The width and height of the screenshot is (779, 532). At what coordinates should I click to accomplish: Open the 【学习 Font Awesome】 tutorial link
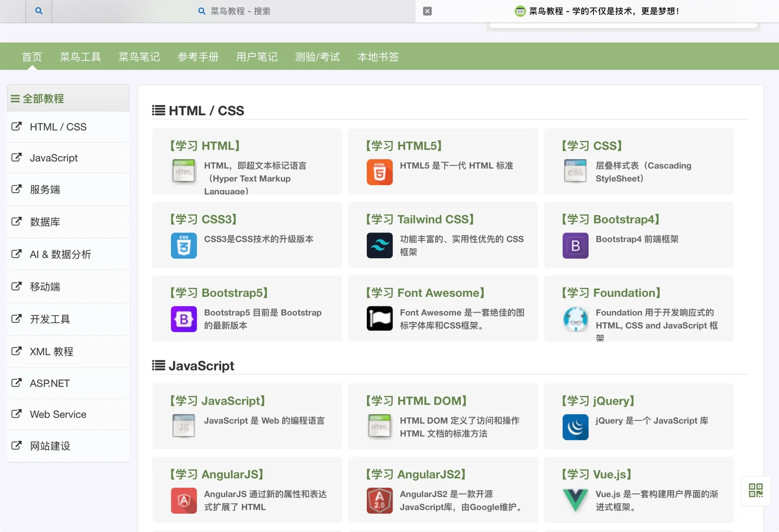425,293
